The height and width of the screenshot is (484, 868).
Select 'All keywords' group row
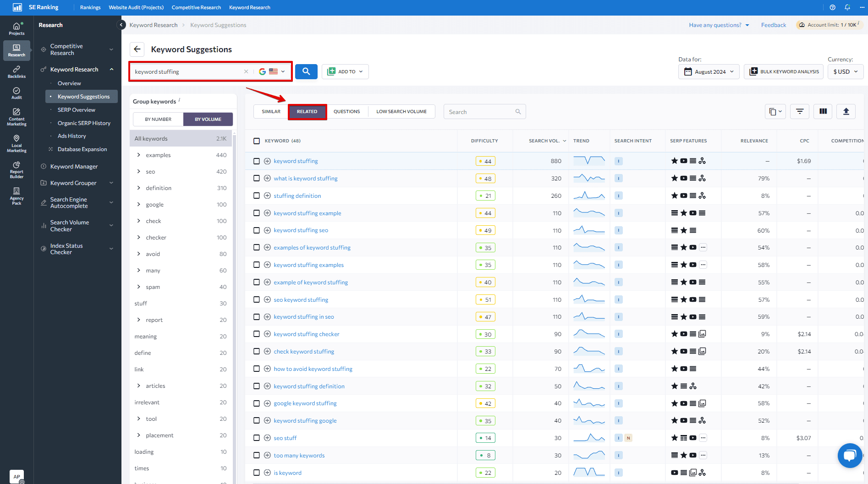tap(181, 138)
